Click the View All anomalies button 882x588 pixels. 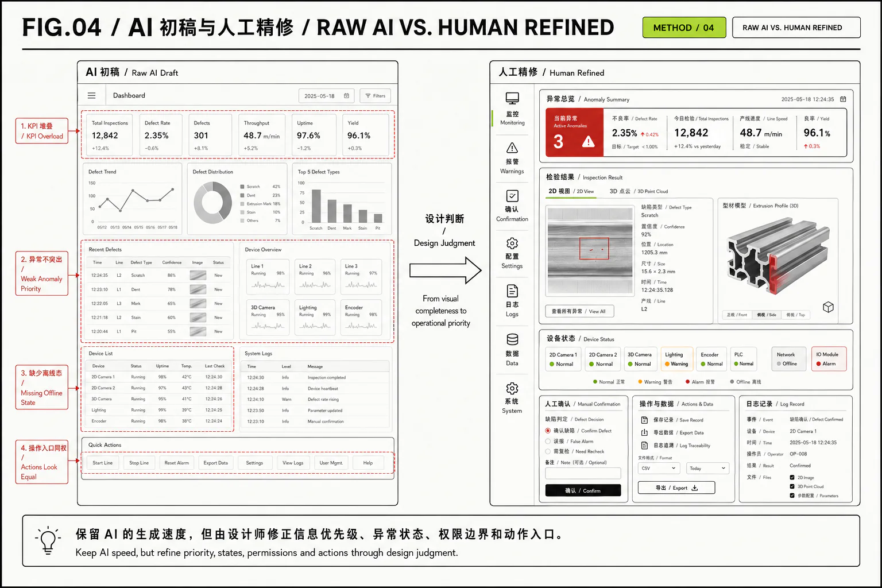(579, 311)
